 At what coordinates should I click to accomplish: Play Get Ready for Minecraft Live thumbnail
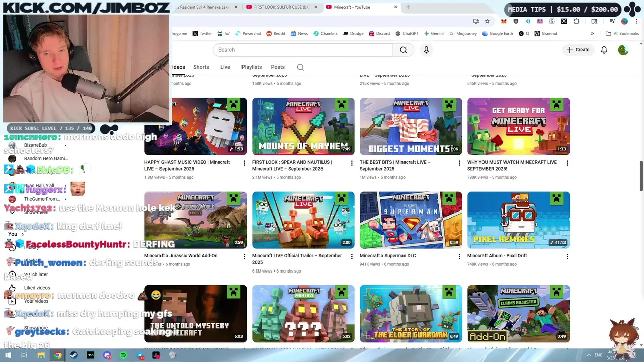[518, 126]
